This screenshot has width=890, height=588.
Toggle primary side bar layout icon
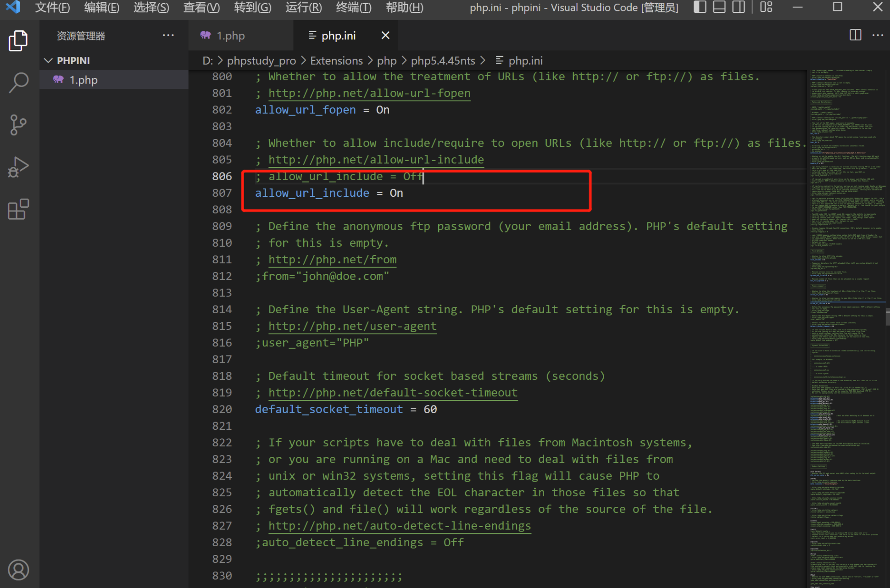pyautogui.click(x=700, y=7)
